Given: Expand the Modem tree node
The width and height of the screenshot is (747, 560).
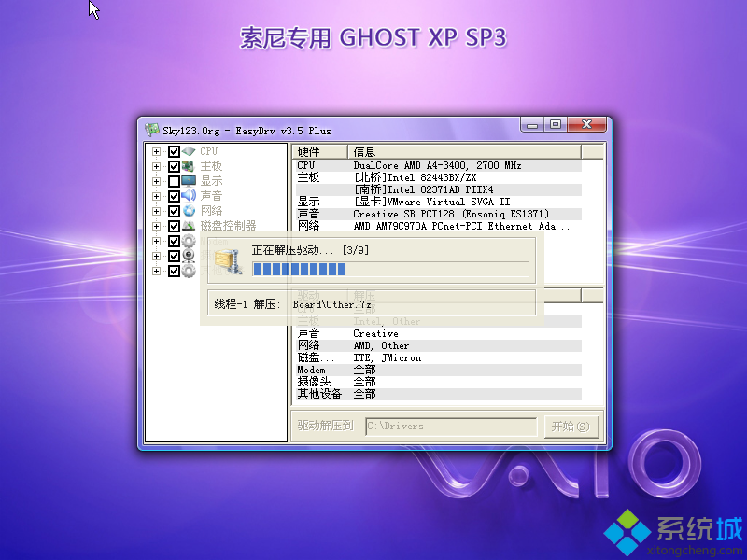Looking at the screenshot, I should [156, 241].
